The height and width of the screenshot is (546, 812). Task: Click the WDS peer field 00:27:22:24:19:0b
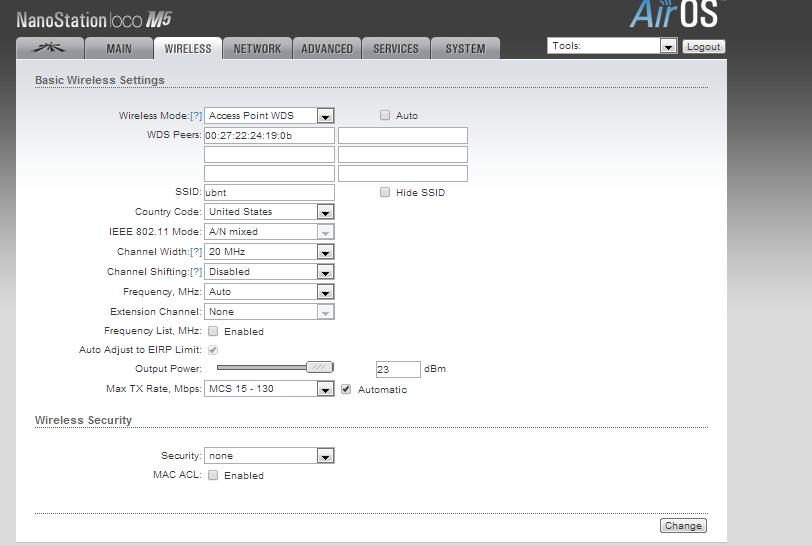pyautogui.click(x=269, y=136)
